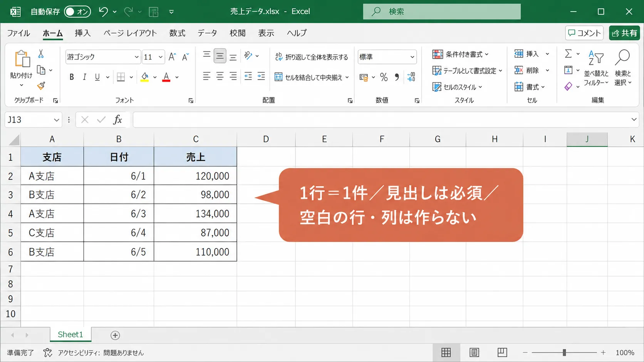Click the Cut scissors icon

(41, 53)
